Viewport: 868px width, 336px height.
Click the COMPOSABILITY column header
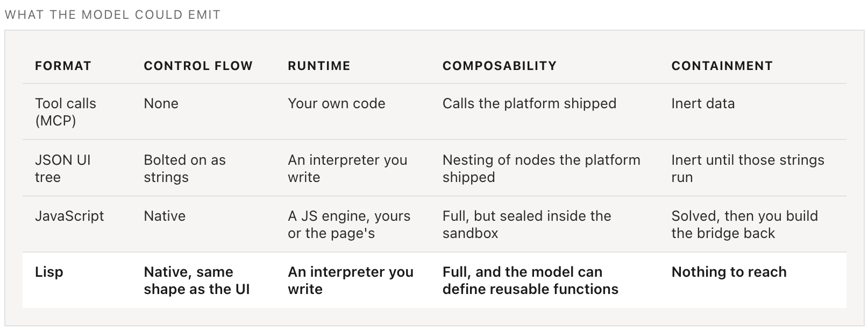click(x=500, y=66)
